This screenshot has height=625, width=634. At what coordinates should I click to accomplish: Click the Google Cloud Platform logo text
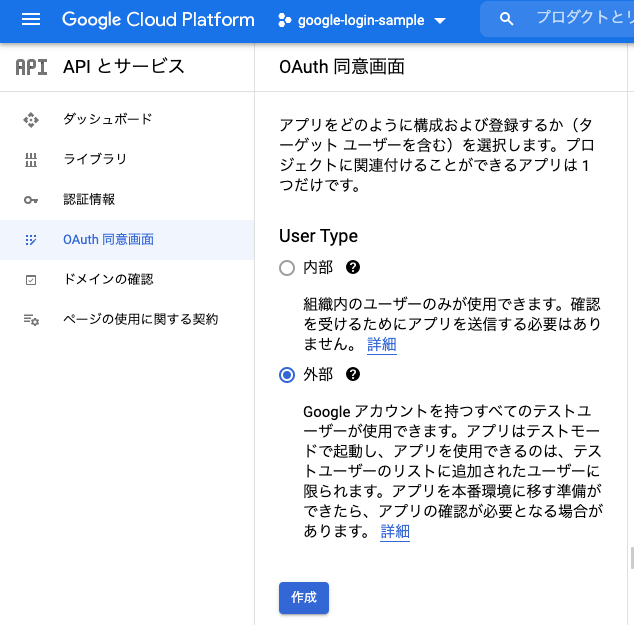pyautogui.click(x=158, y=19)
